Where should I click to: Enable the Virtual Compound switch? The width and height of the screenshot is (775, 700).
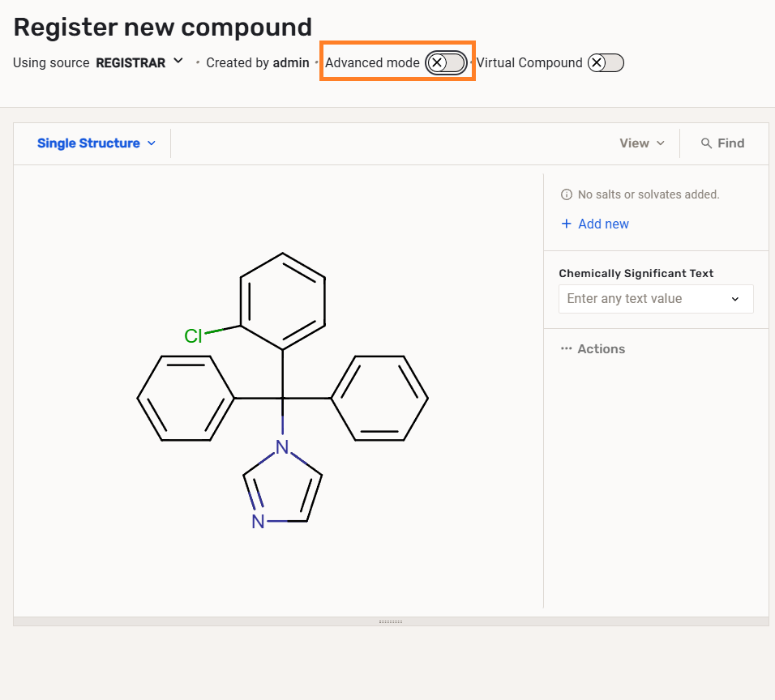[606, 63]
